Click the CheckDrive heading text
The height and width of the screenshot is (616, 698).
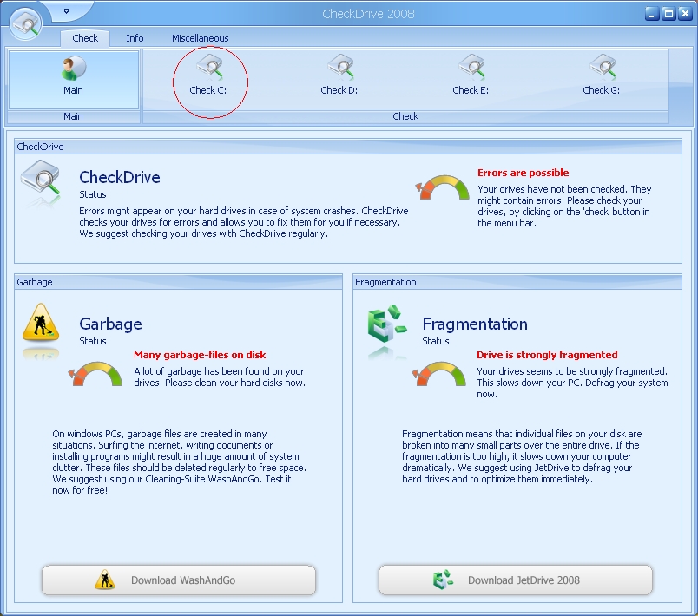[x=119, y=177]
